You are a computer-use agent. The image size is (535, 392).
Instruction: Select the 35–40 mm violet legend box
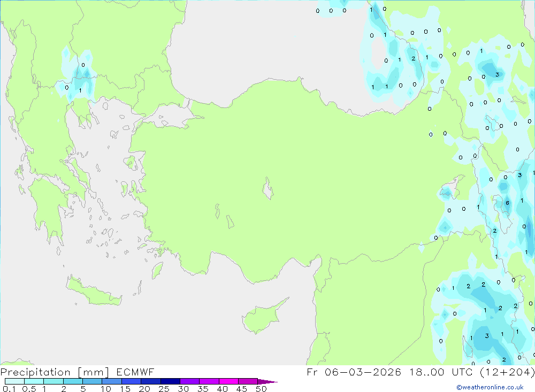click(x=209, y=381)
